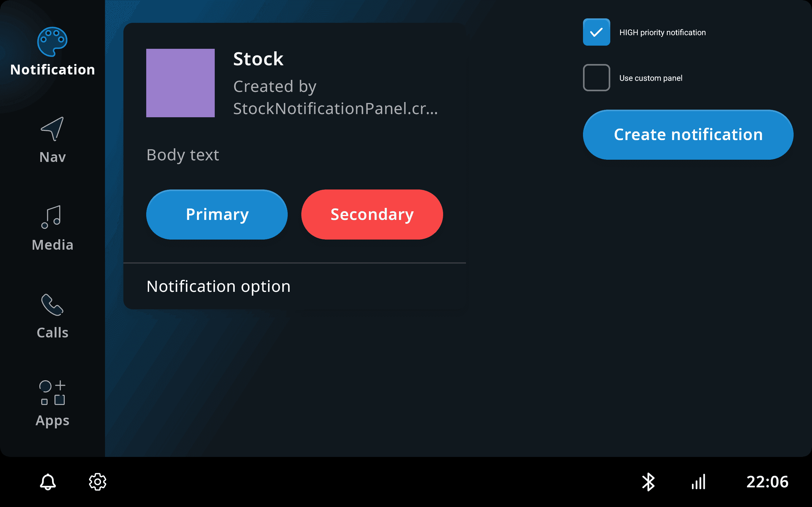Click the Stock notification title

258,59
